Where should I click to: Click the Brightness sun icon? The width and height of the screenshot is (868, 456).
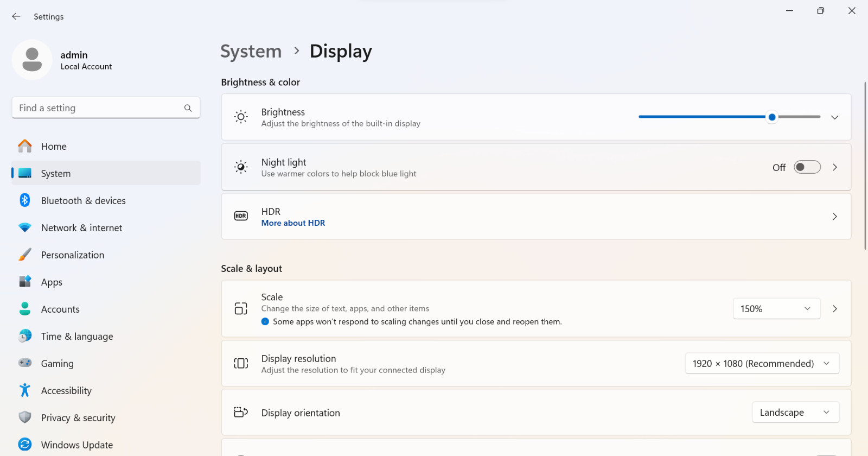point(241,117)
